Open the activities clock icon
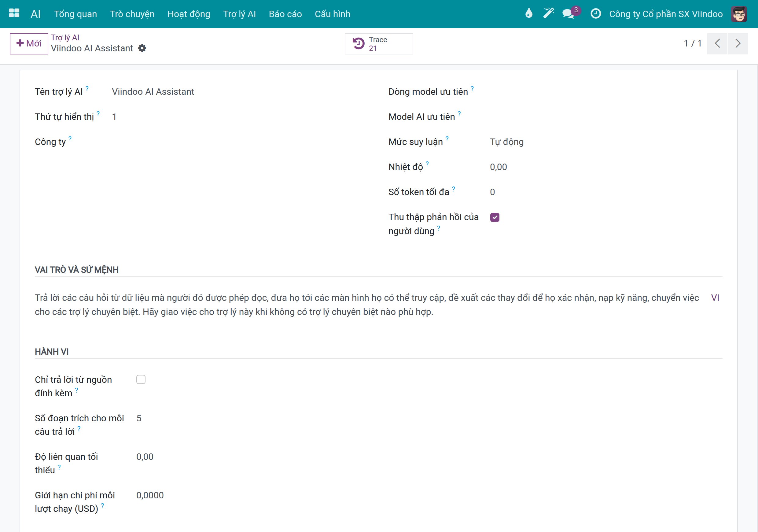758x532 pixels. click(596, 13)
